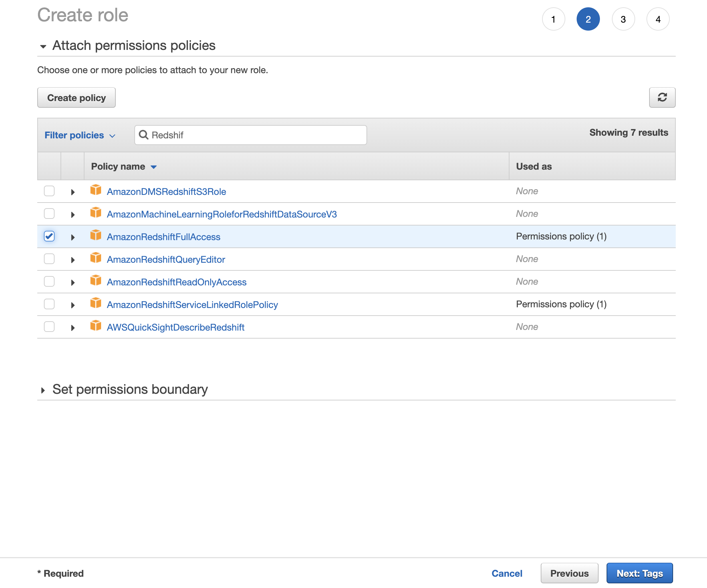Click the Cancel link

click(x=507, y=573)
